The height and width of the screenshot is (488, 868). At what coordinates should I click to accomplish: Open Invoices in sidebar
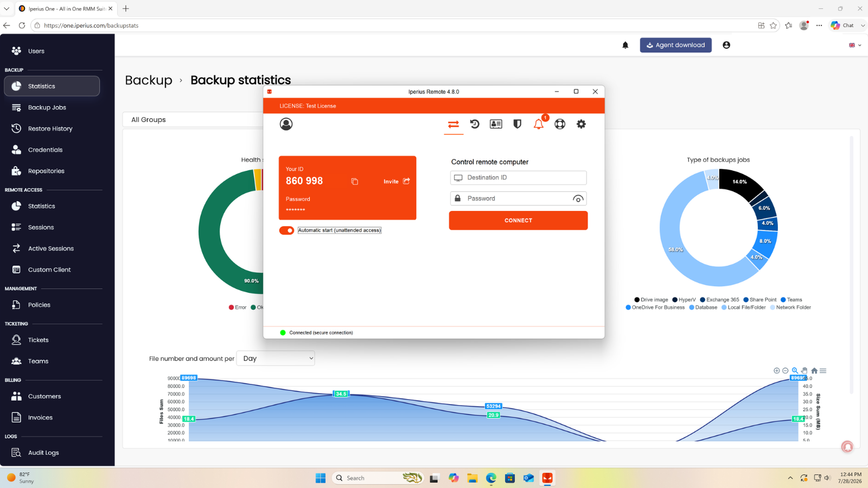tap(52, 418)
